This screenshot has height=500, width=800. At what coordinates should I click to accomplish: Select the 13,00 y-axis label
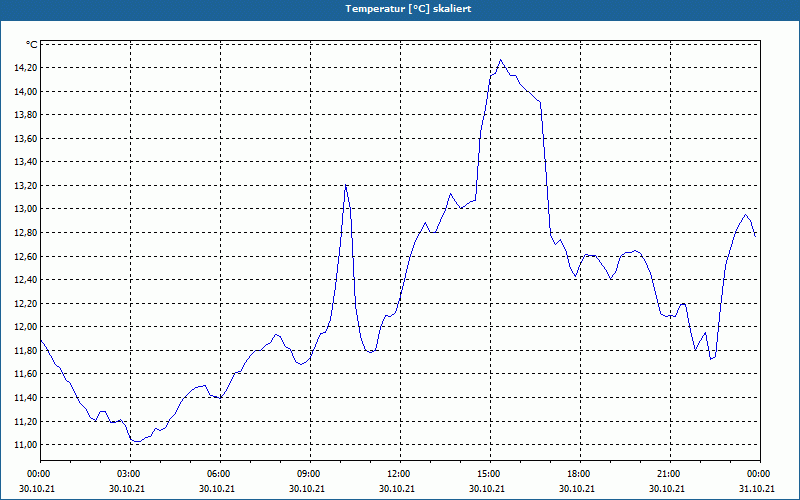click(27, 209)
